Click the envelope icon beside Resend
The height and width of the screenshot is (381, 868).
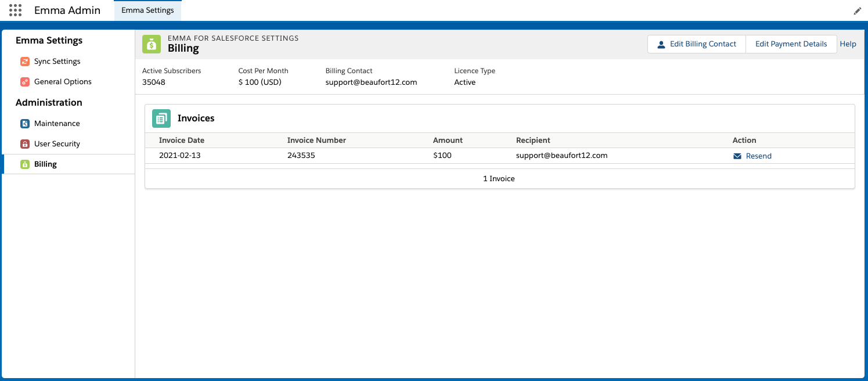[737, 156]
